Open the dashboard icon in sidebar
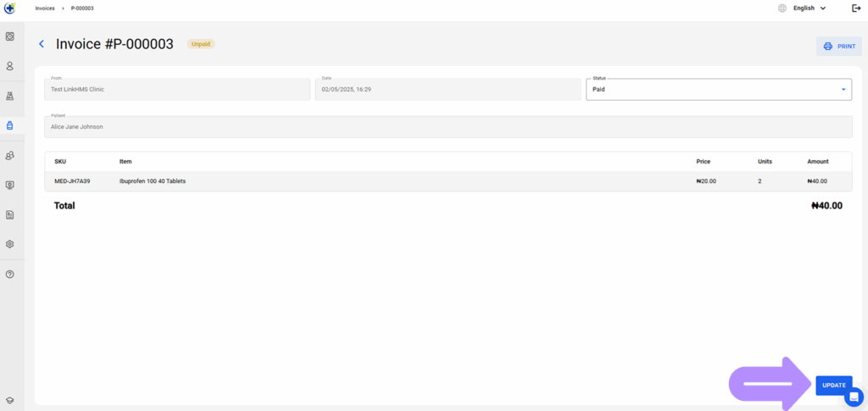The height and width of the screenshot is (411, 868). [9, 36]
